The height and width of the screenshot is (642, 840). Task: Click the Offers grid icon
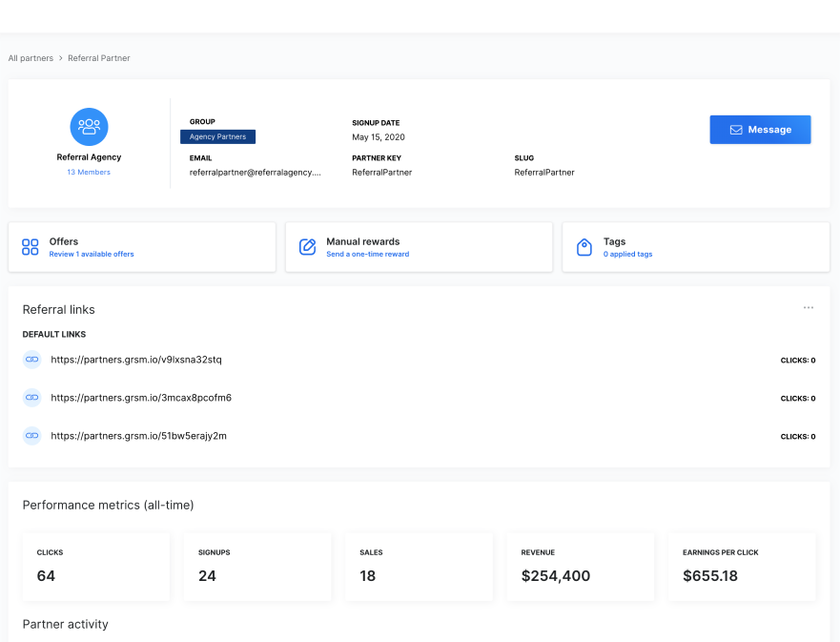click(x=30, y=247)
